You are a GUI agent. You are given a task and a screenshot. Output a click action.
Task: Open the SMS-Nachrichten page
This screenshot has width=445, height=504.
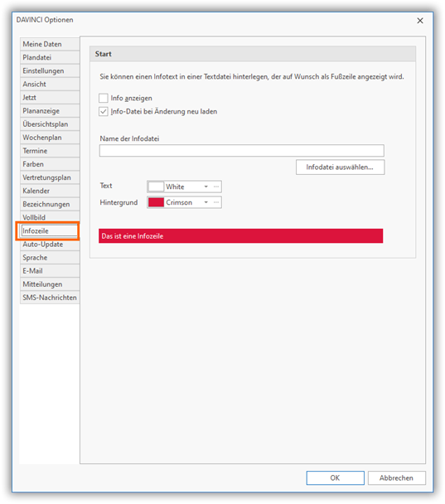tap(50, 298)
